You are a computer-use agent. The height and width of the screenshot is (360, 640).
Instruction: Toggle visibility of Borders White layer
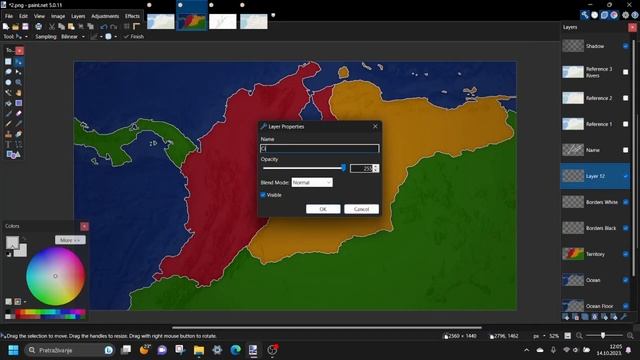coord(625,202)
